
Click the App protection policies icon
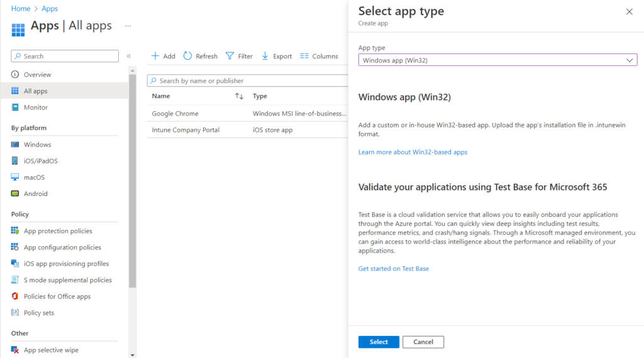15,231
